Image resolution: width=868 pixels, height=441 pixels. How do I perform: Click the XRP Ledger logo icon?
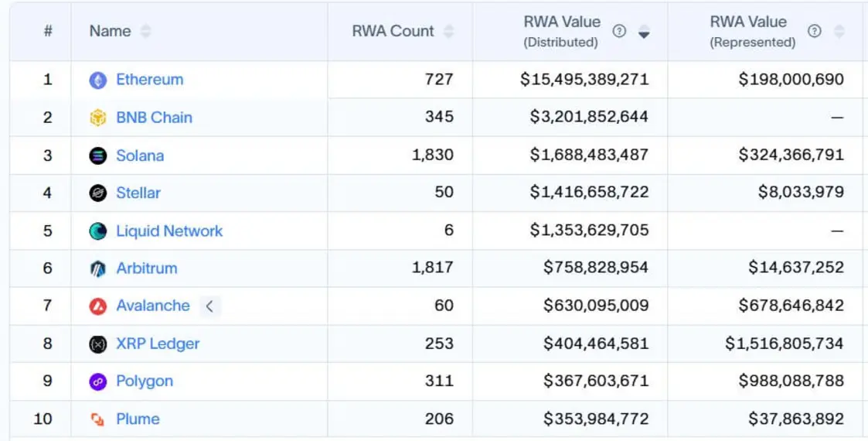[x=98, y=344]
